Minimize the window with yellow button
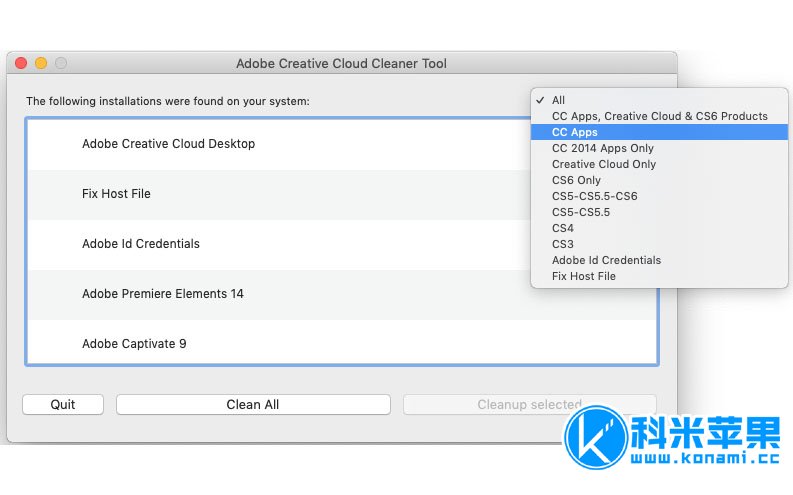 [41, 63]
